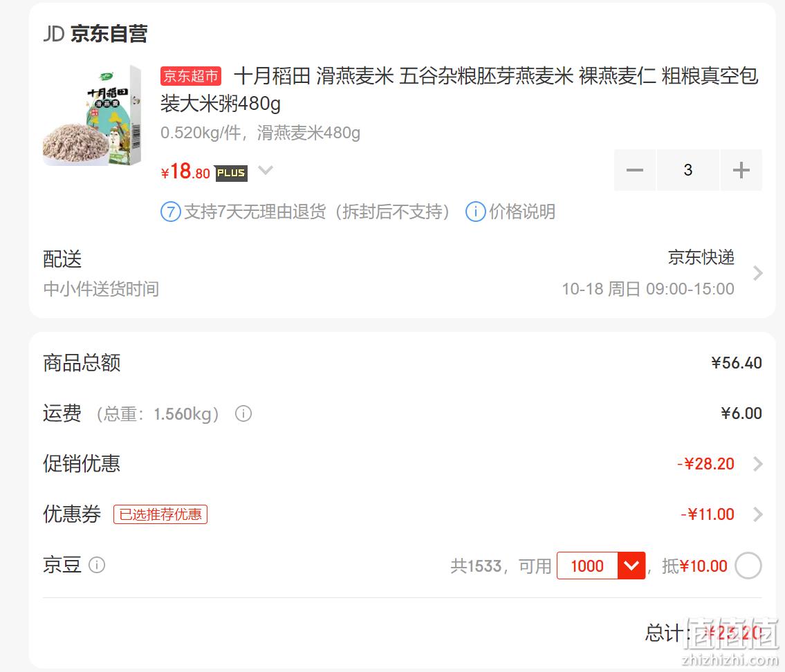This screenshot has width=785, height=672.
Task: Select delivery time 10-18 周日 09:00-15:00
Action: (x=648, y=289)
